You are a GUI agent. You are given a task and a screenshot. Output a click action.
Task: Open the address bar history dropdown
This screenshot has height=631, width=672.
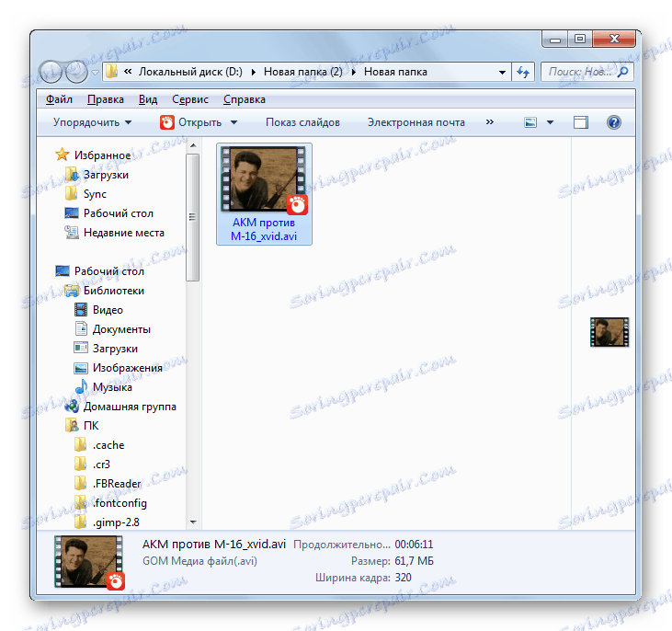(x=502, y=72)
